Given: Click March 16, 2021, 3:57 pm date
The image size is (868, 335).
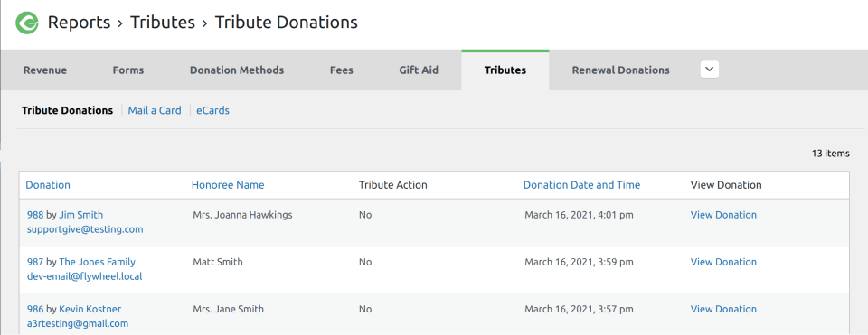Looking at the screenshot, I should (579, 309).
